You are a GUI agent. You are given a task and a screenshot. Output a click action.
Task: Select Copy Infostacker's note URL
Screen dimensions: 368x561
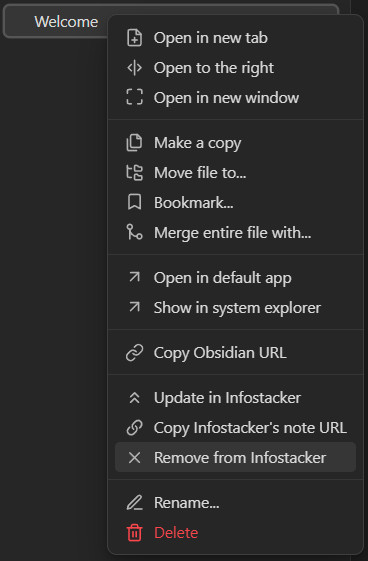coord(235,428)
